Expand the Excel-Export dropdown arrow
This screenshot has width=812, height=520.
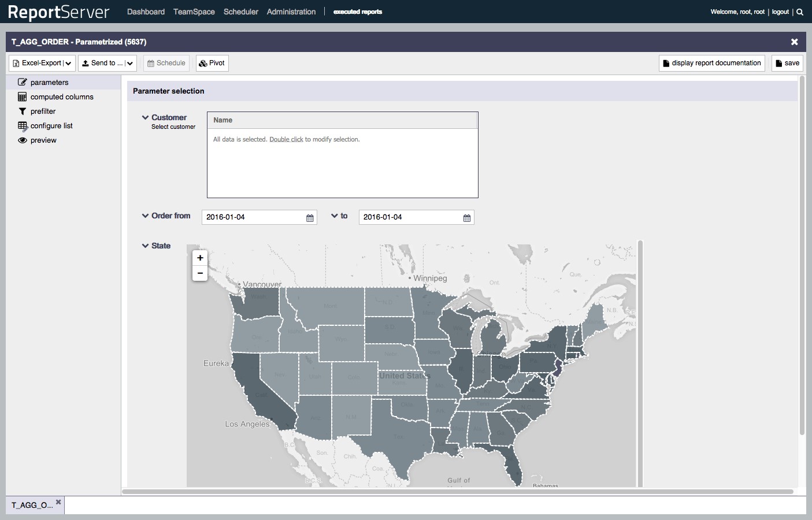pyautogui.click(x=68, y=64)
